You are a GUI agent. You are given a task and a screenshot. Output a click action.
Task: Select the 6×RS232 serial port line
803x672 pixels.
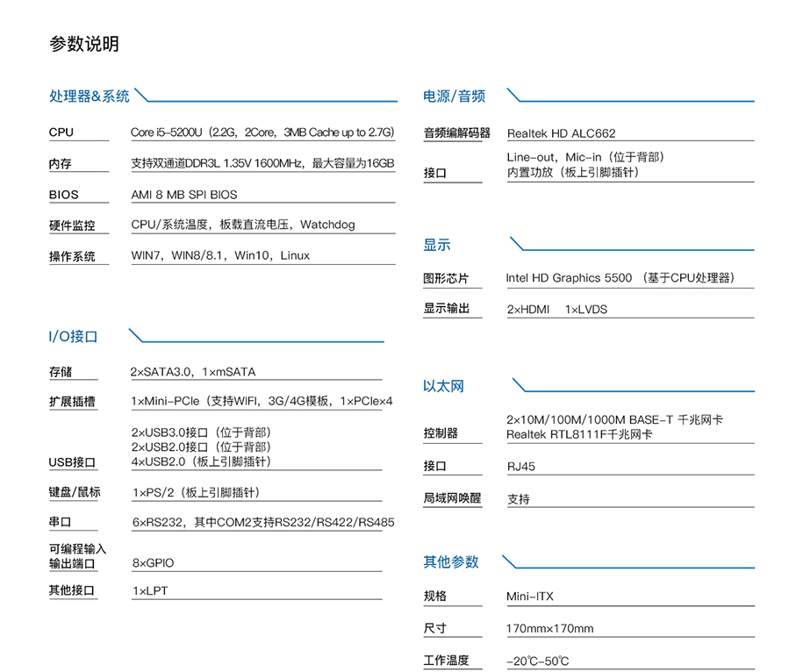pos(262,522)
